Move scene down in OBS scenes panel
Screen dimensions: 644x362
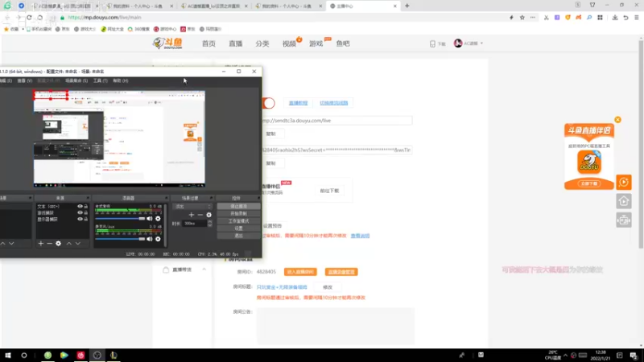pos(11,244)
